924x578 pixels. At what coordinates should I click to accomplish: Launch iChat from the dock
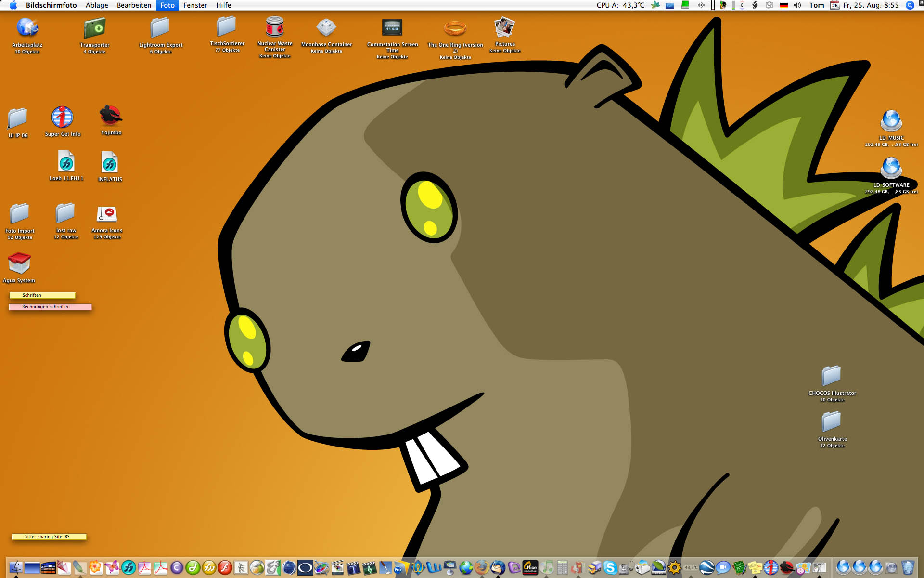point(723,567)
